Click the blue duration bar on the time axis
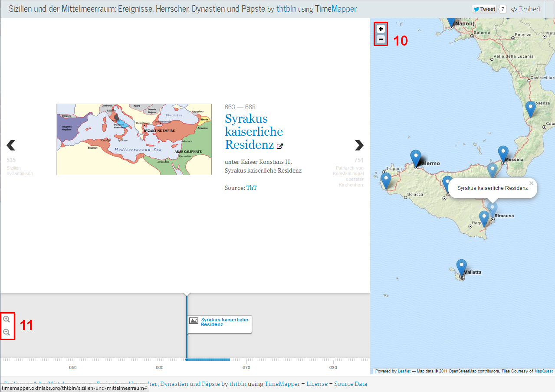 point(208,359)
